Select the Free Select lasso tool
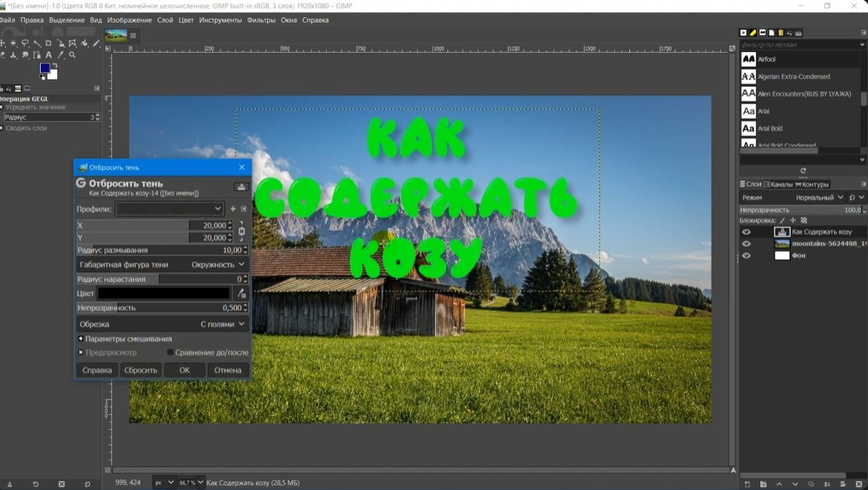 coord(25,43)
